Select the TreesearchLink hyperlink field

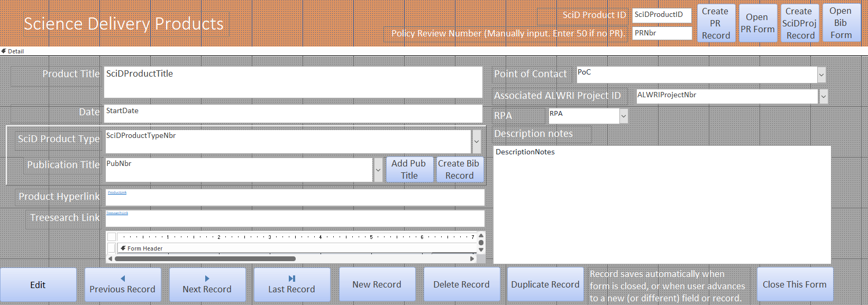coord(295,218)
